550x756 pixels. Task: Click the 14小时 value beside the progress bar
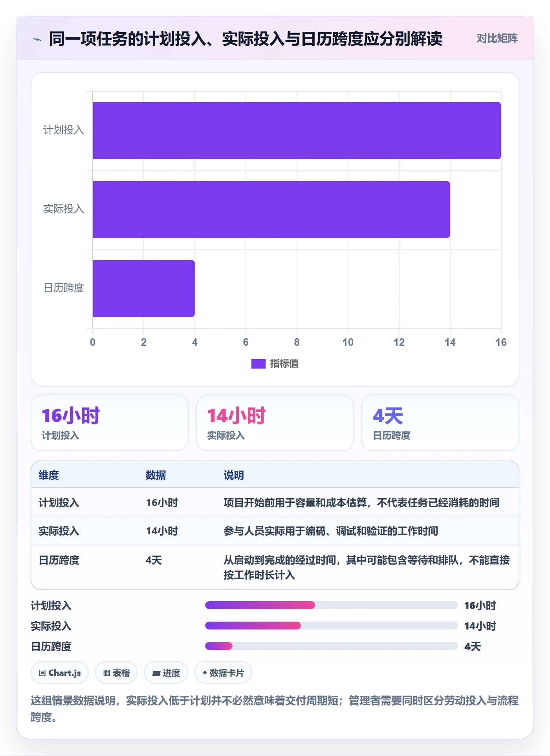coord(480,626)
